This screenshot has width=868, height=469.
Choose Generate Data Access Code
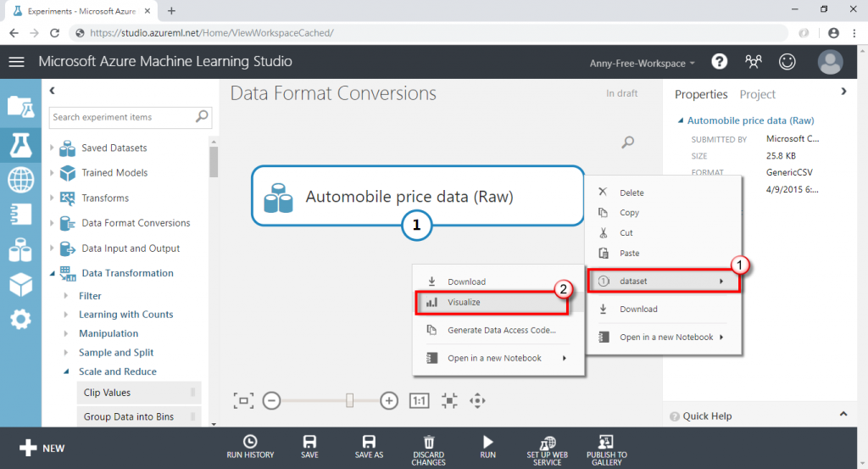[498, 330]
